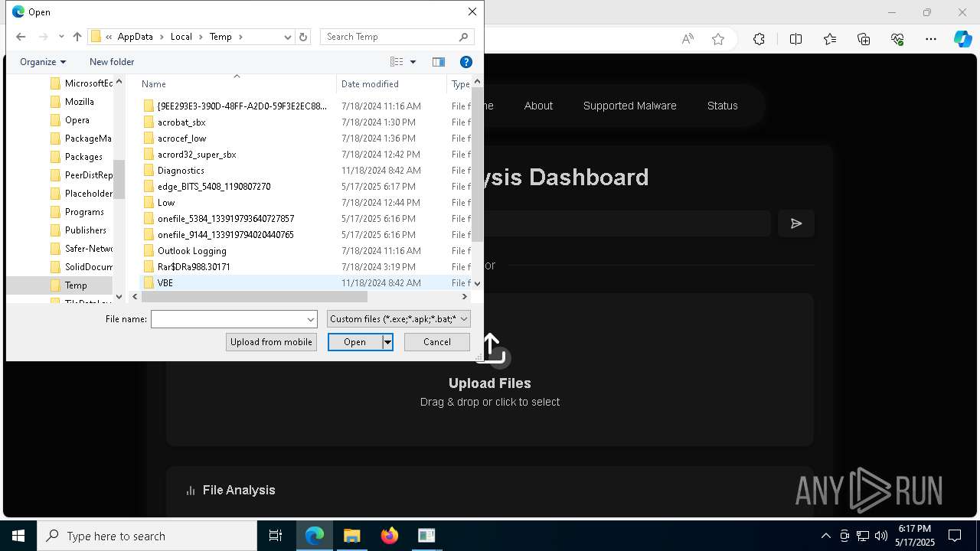Select Programs in navigation tree
The width and height of the screenshot is (980, 551).
pos(84,212)
